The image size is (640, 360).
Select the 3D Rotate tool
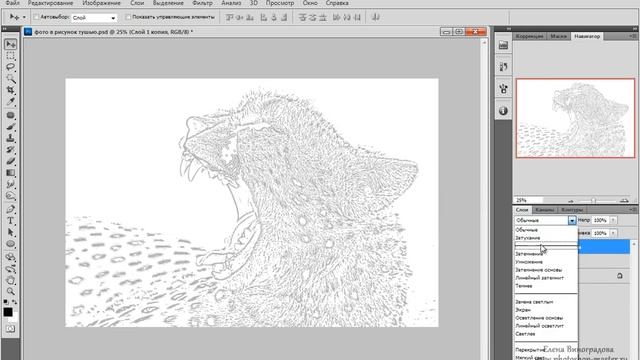coord(11,258)
